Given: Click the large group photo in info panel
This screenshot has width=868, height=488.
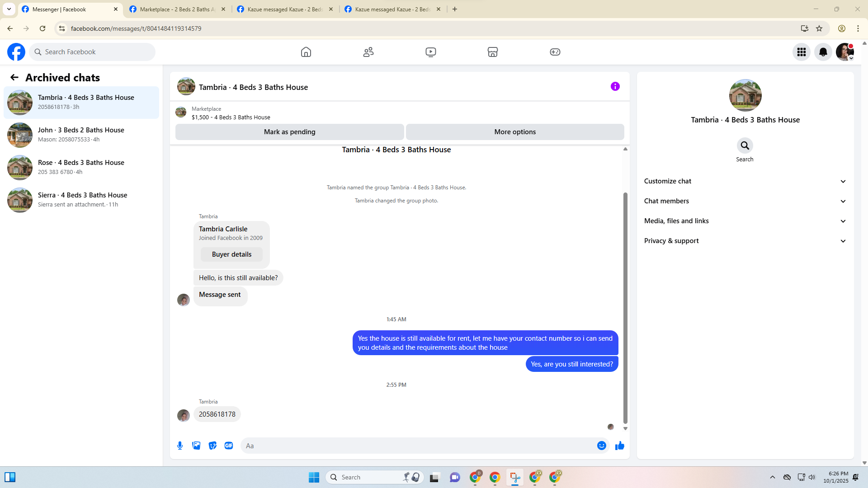Looking at the screenshot, I should pyautogui.click(x=745, y=95).
